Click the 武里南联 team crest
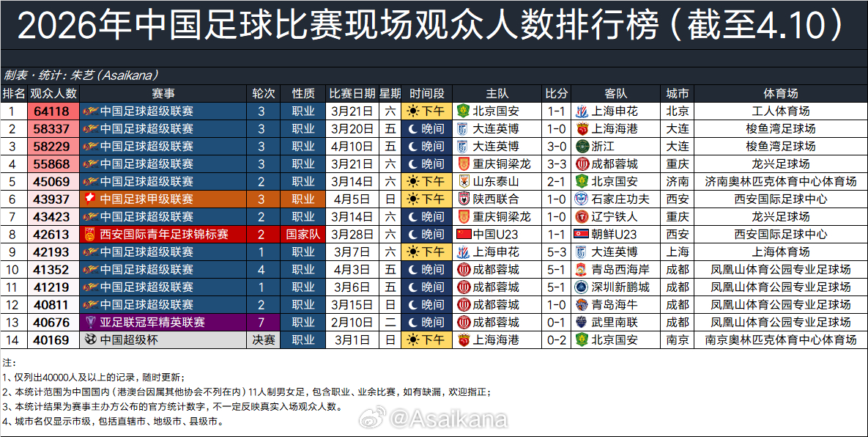 [x=581, y=323]
